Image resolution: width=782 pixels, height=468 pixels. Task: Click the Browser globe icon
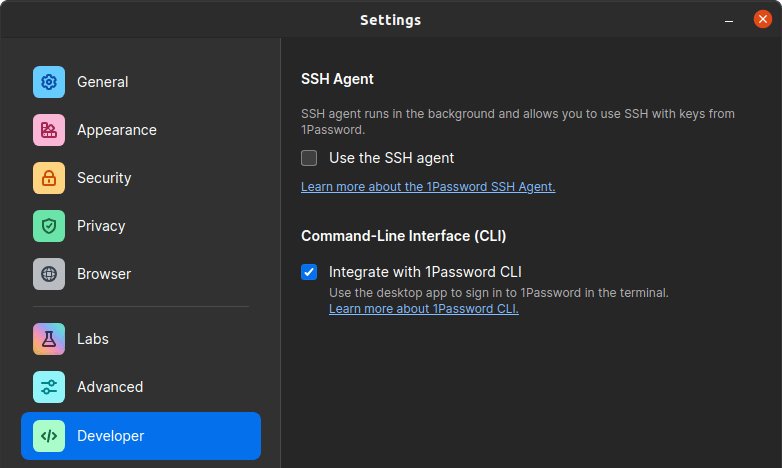click(x=49, y=274)
